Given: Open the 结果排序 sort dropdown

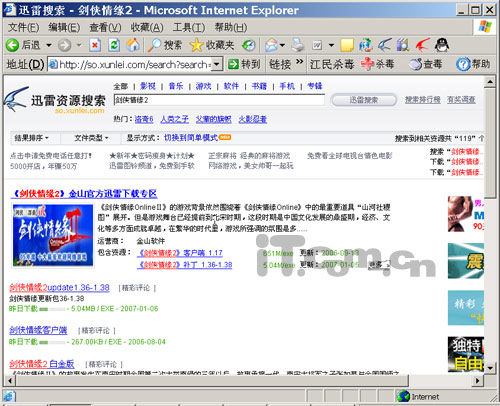Looking at the screenshot, I should (32, 138).
